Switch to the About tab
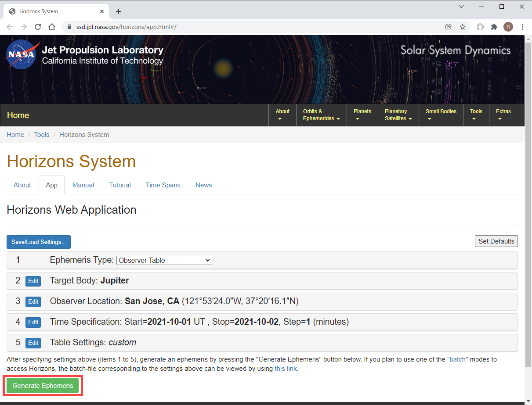 (22, 185)
